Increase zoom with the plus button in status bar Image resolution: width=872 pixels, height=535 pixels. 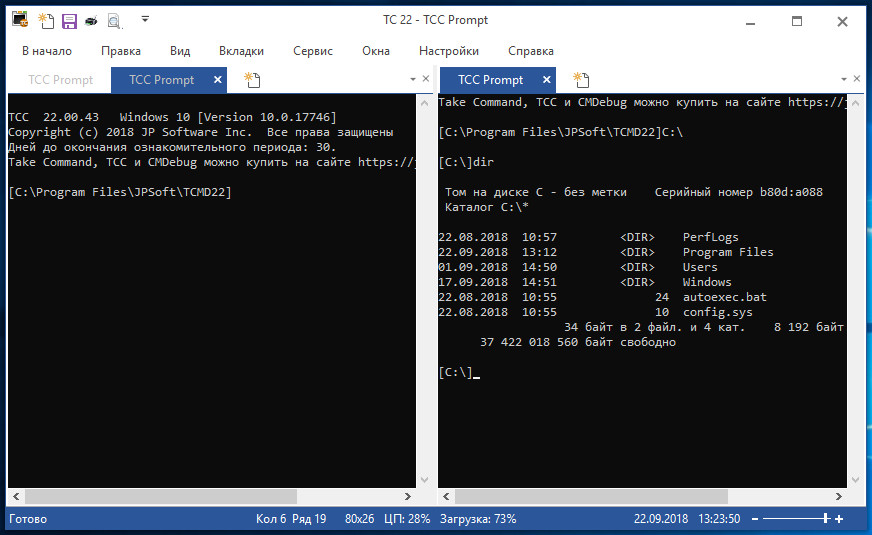[x=839, y=519]
